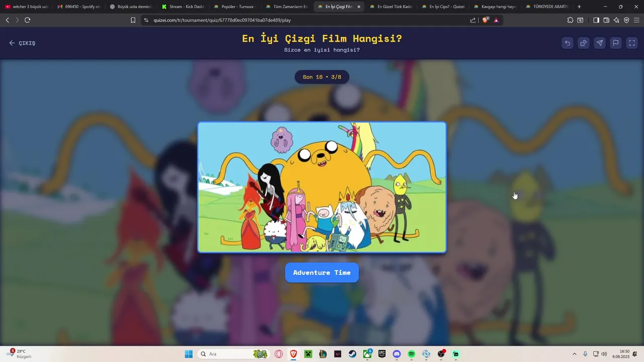Viewport: 644px width, 362px height.
Task: Toggle the browser sidebar panel icon
Action: [596, 20]
